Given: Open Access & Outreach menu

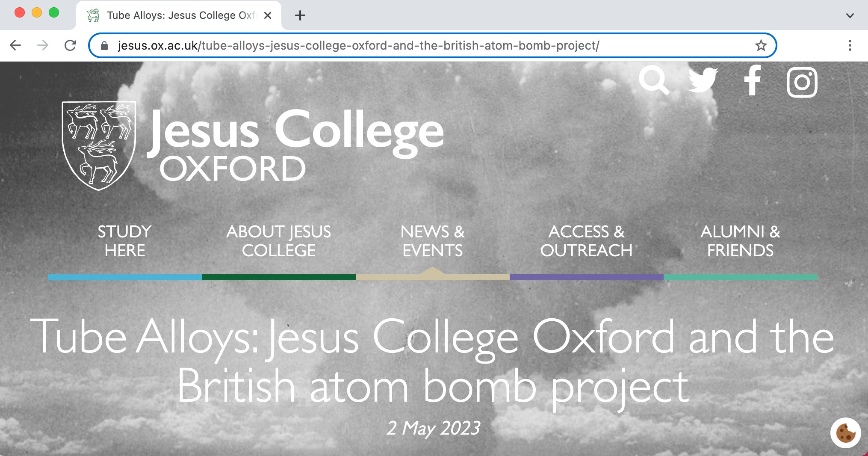Looking at the screenshot, I should click(x=587, y=241).
